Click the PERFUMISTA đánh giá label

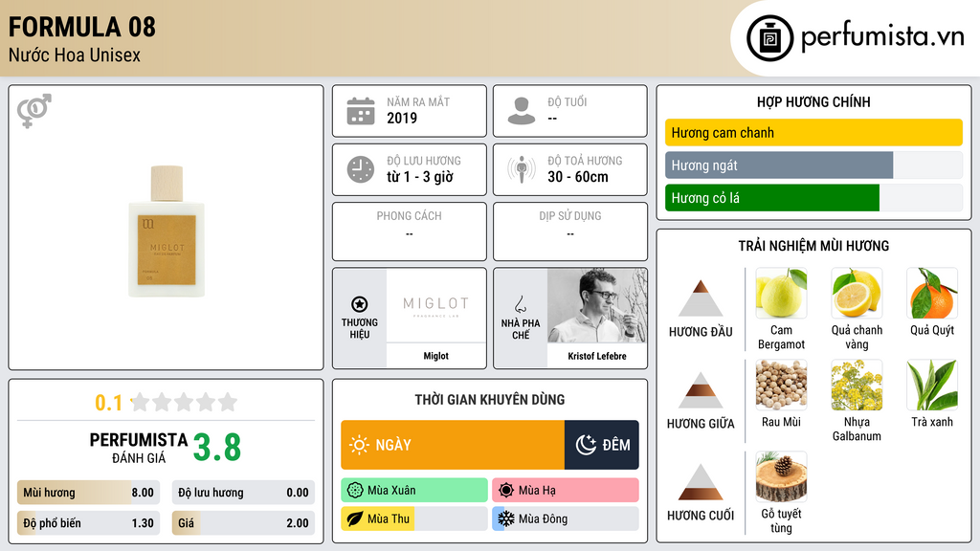[139, 448]
